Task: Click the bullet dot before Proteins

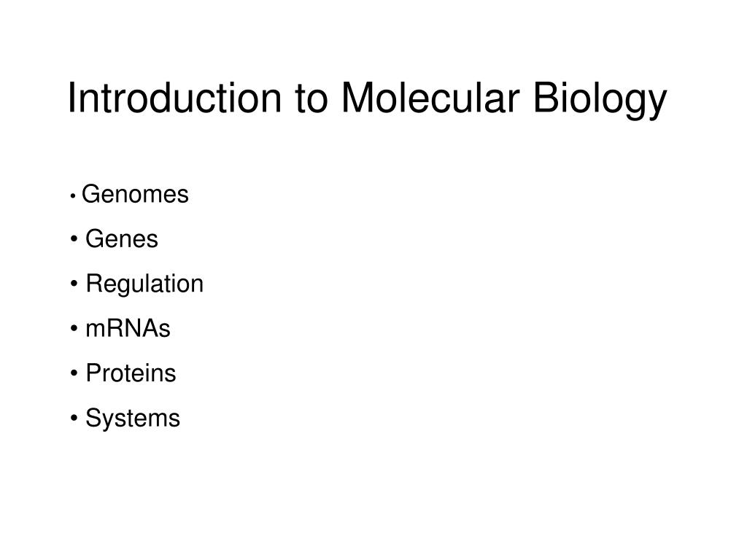Action: coord(74,374)
